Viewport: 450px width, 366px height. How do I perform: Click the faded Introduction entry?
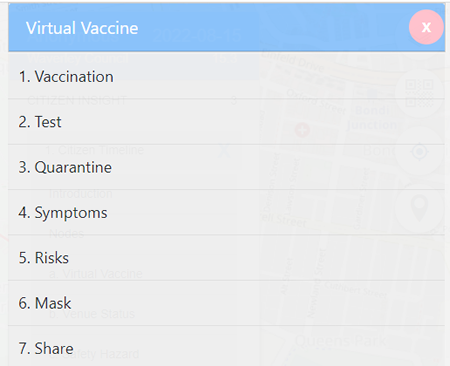tap(81, 194)
